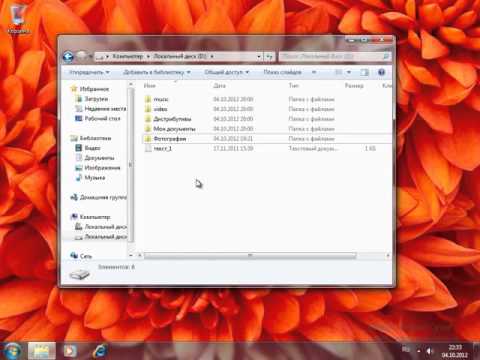480x360 pixels.
Task: Select the Recycle Bin desktop icon
Action: click(18, 19)
